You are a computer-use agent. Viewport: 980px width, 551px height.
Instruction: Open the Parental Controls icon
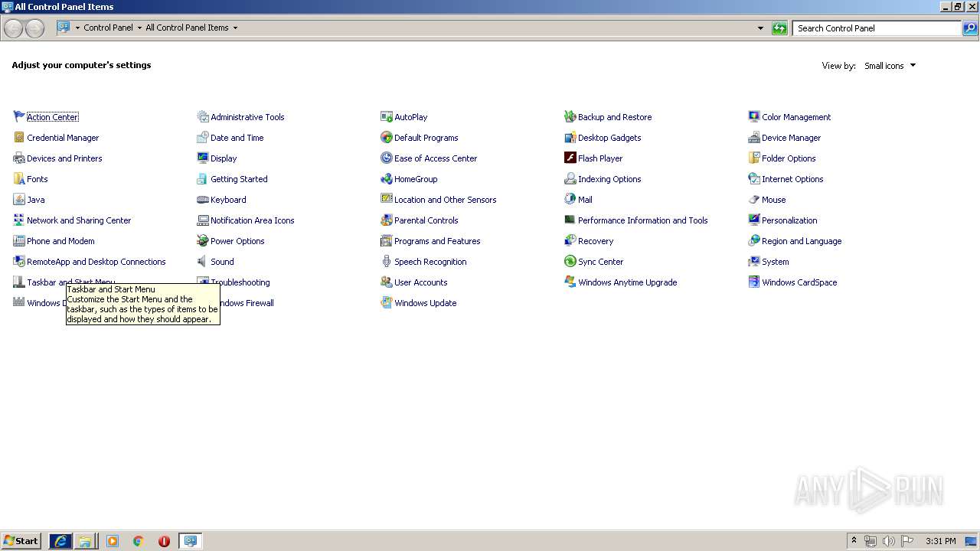(x=387, y=220)
